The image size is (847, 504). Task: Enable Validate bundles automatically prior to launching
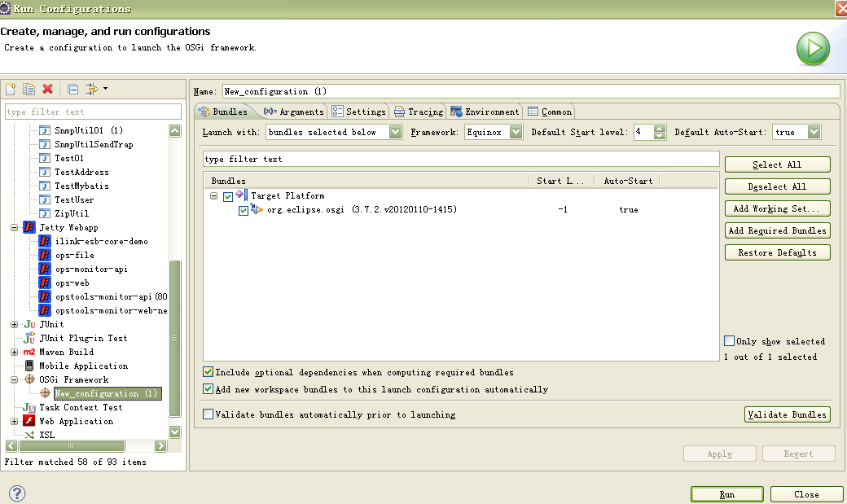[x=208, y=414]
